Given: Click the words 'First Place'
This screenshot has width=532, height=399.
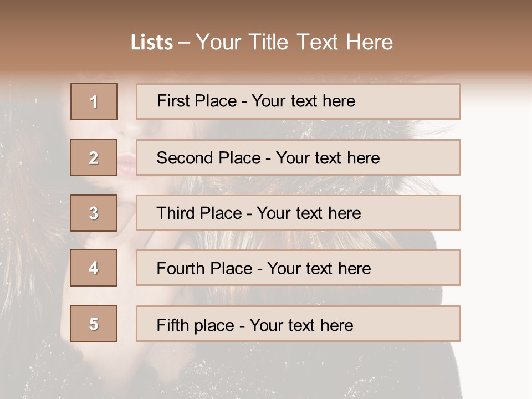Looking at the screenshot, I should pos(197,101).
